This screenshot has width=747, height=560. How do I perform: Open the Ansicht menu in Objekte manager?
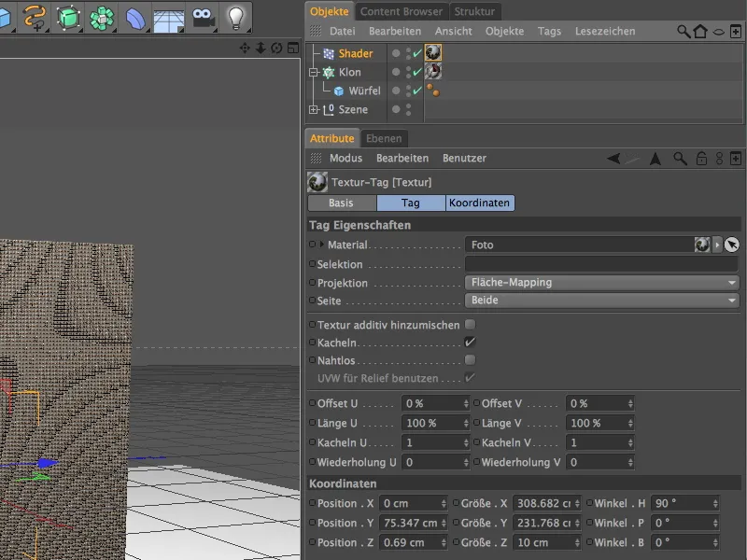(453, 32)
